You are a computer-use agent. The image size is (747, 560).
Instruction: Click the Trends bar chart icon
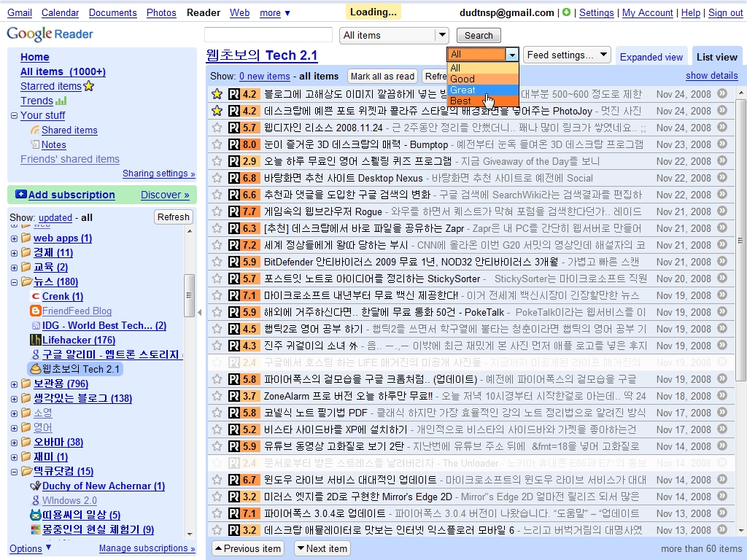pos(61,101)
